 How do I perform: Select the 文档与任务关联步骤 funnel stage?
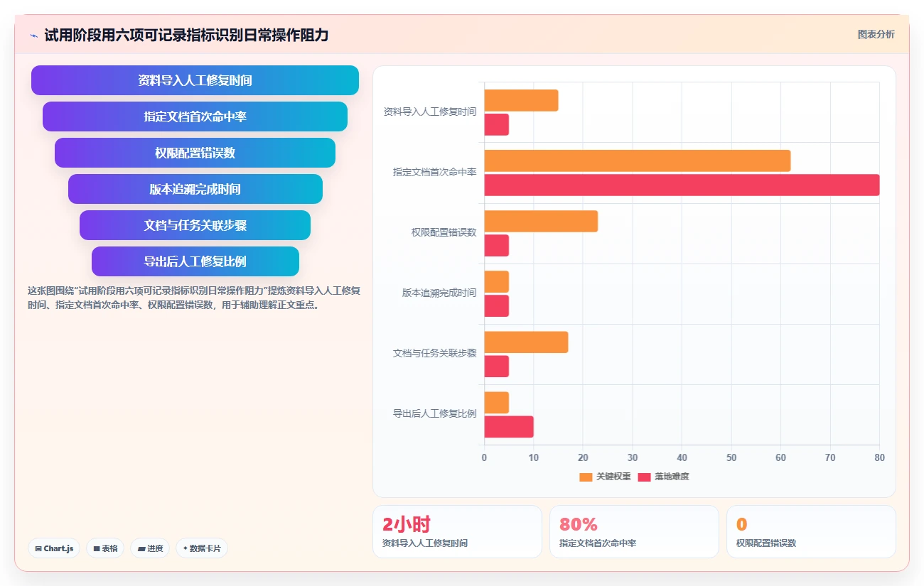coord(195,225)
